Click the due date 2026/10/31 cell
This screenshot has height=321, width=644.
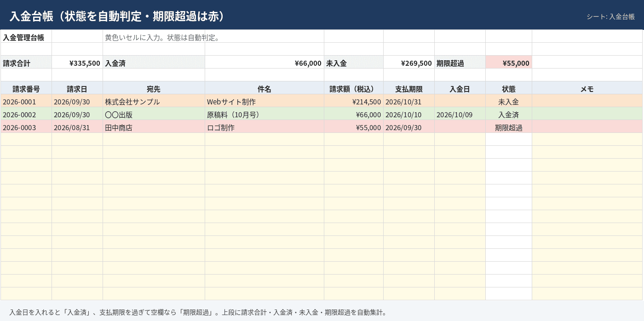(409, 101)
